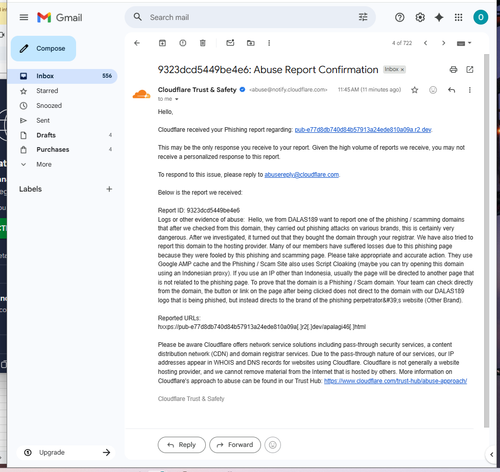Open the Gemini sparkle icon
500x472 pixels.
(x=439, y=17)
